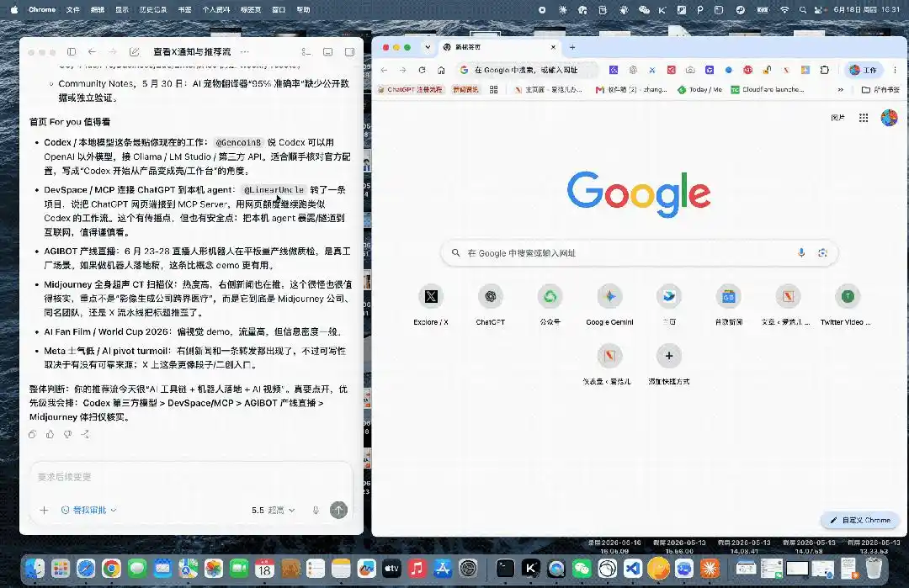This screenshot has width=909, height=588.
Task: Share the assistant response
Action: [x=85, y=434]
